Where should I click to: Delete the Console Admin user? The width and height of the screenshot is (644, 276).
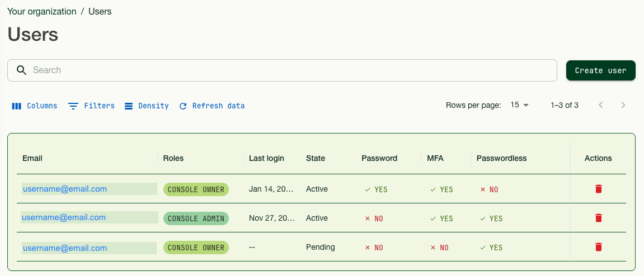coord(598,218)
